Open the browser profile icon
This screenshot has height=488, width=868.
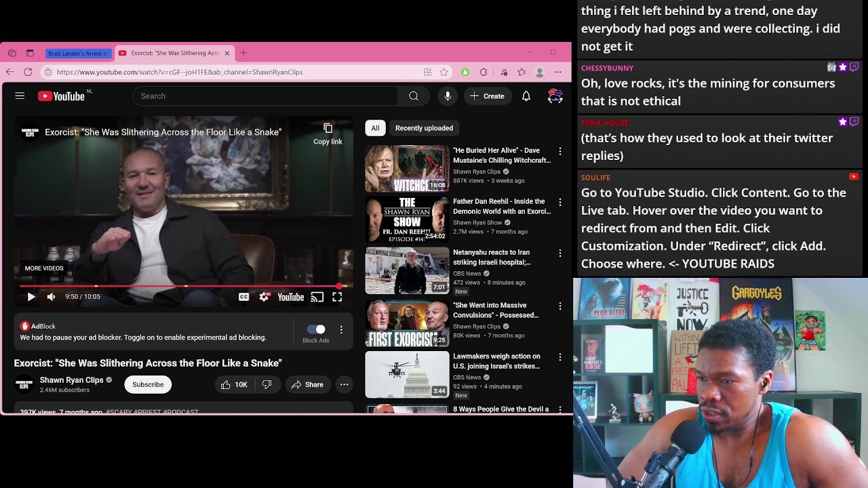[540, 72]
